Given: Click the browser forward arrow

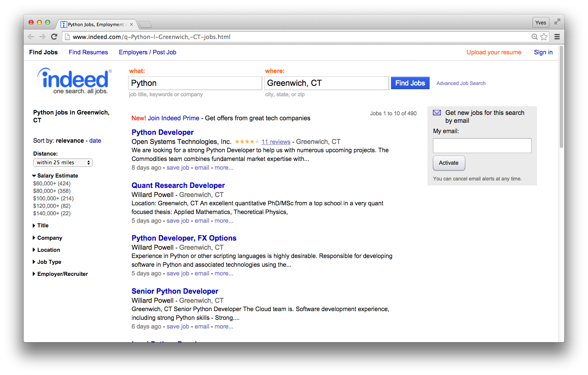Looking at the screenshot, I should tap(42, 37).
